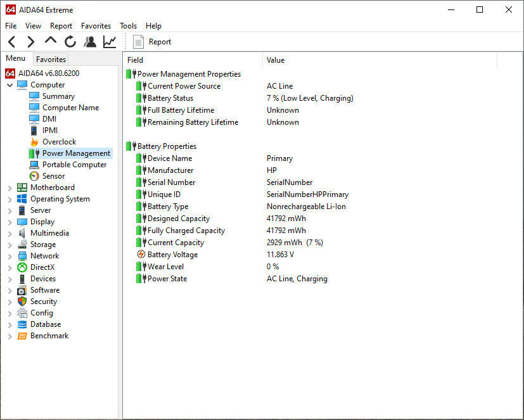Click the Battery Voltage lightning icon
524x420 pixels.
[x=141, y=254]
